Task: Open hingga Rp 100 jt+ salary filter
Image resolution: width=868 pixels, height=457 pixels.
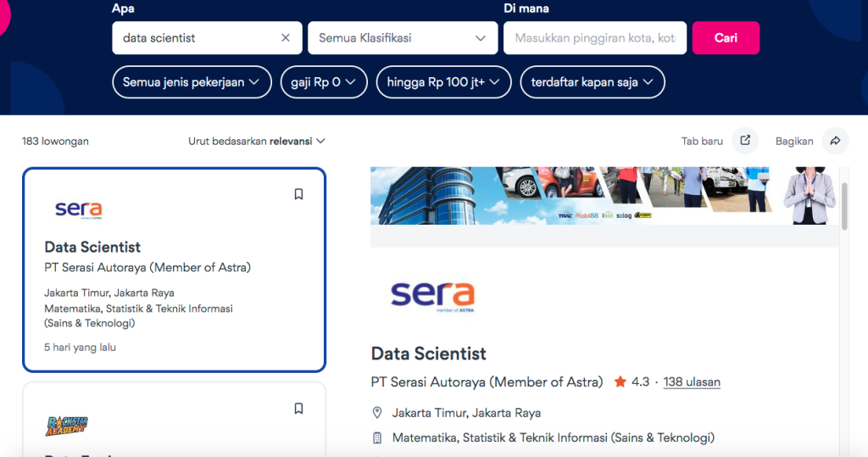Action: tap(443, 82)
